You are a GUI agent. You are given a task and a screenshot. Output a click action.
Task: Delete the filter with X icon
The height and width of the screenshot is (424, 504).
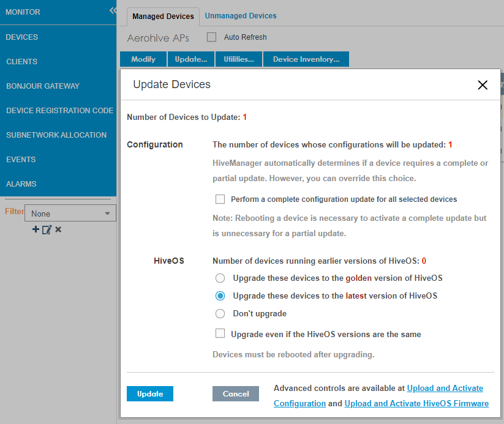pos(58,229)
